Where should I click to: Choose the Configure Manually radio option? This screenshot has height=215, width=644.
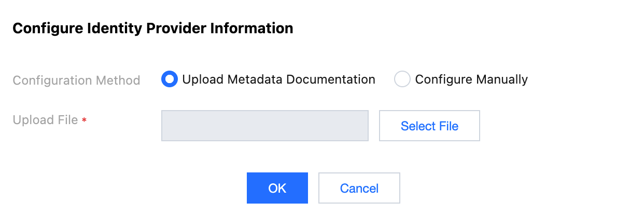coord(402,79)
